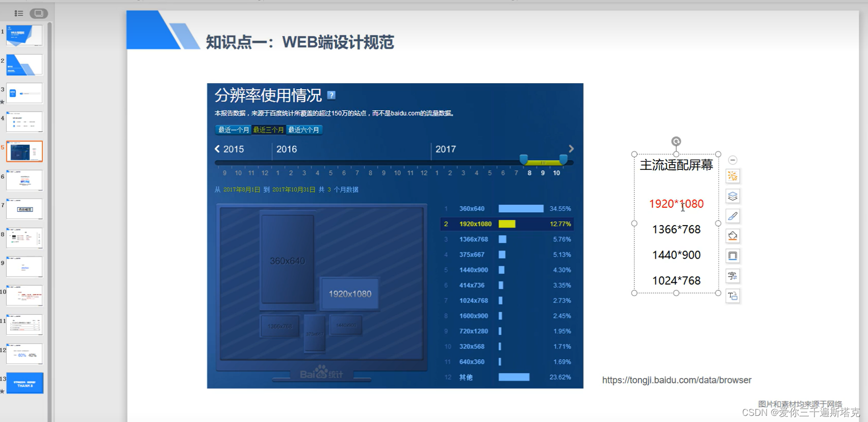The image size is (868, 422).
Task: Select the 最近六个月 tab
Action: (304, 130)
